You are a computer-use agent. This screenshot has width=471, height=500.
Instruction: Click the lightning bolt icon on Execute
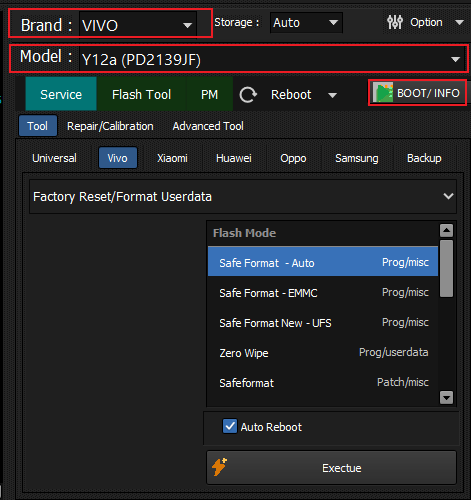219,467
